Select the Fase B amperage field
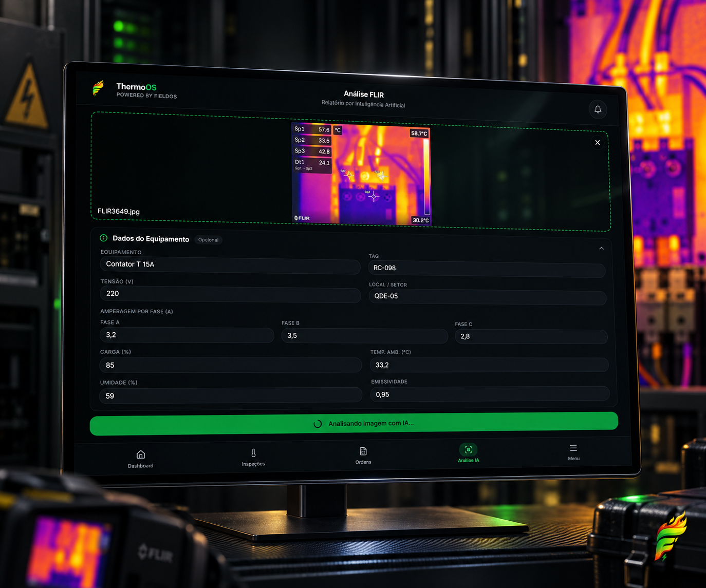706x588 pixels. [x=364, y=336]
